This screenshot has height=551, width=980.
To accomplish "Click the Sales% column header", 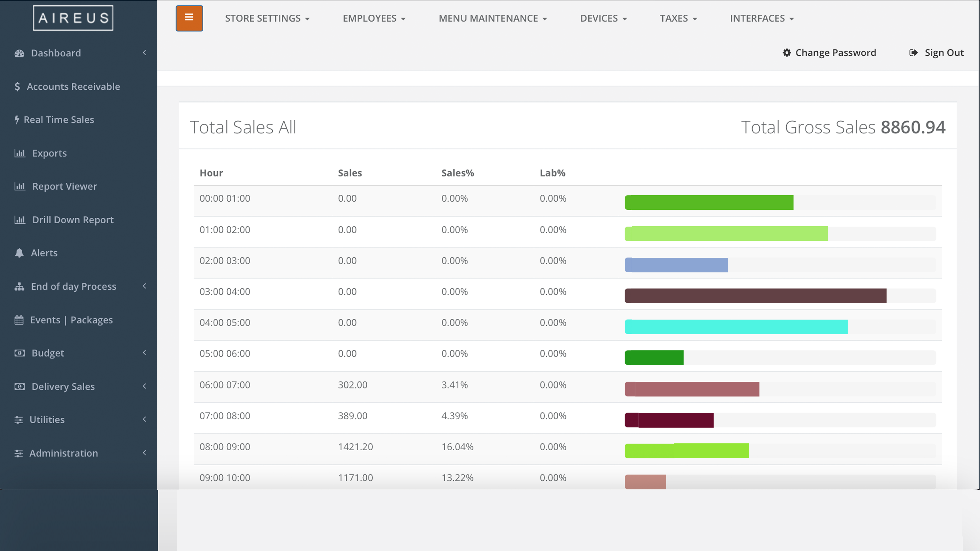I will tap(458, 173).
